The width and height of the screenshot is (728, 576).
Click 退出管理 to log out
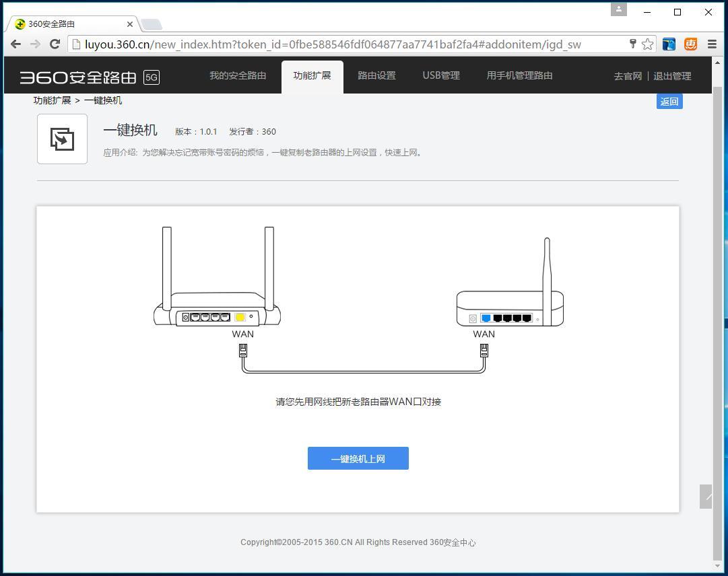671,76
